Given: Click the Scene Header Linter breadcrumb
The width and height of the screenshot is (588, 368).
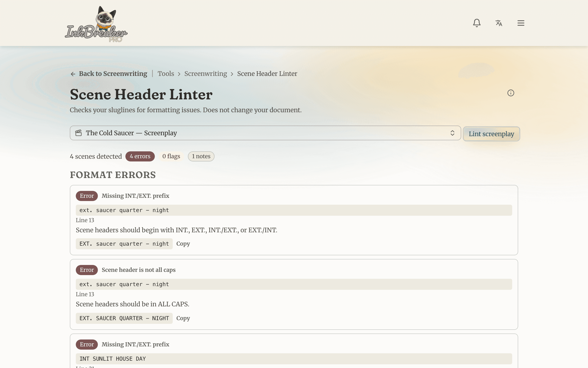Looking at the screenshot, I should pos(267,74).
